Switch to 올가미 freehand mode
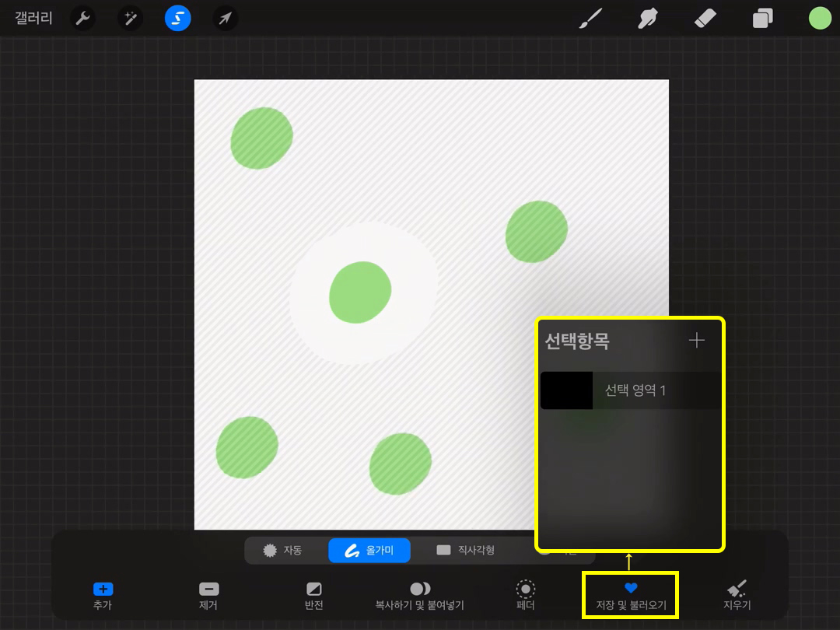Screen dimensions: 840x630 point(369,550)
